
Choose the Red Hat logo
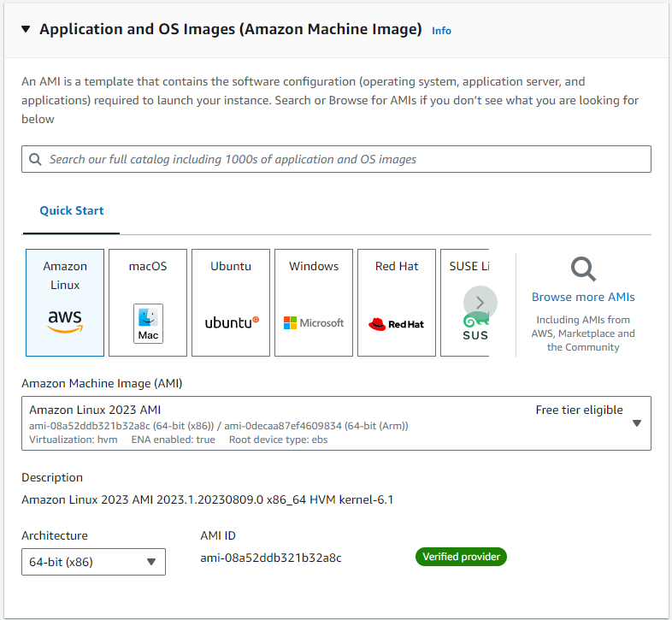pyautogui.click(x=397, y=324)
